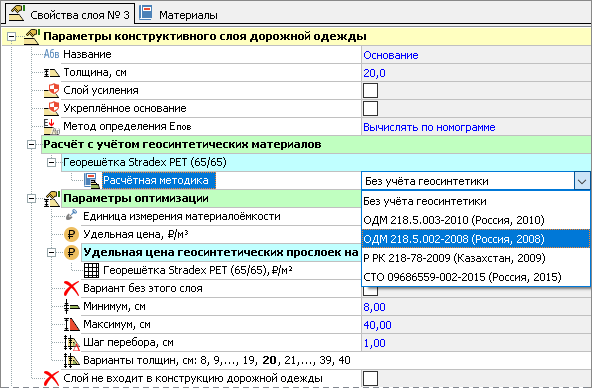
Task: Click the Абв icon next to Название
Action: (51, 54)
